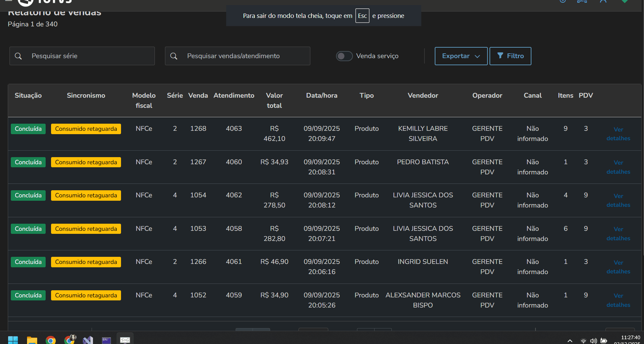View details of sale 1054
The width and height of the screenshot is (644, 344).
[x=618, y=200]
